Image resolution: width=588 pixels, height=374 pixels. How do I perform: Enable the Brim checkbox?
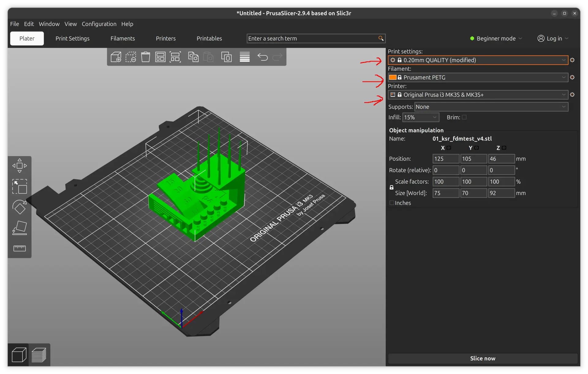tap(464, 117)
